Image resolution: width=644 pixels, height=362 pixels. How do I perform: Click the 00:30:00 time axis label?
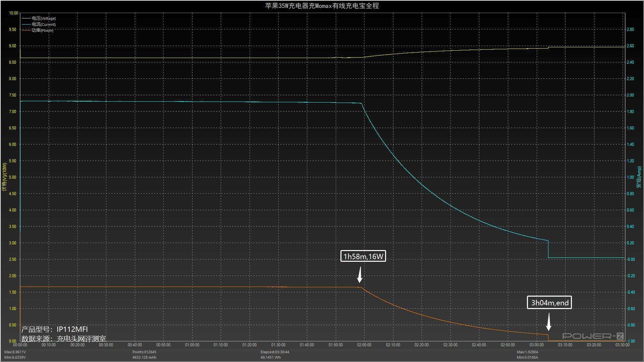click(106, 345)
